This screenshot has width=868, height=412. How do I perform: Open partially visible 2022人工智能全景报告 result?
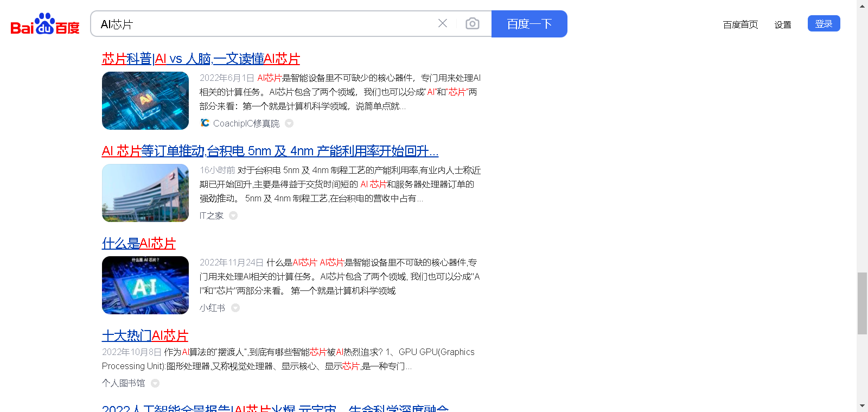click(x=275, y=408)
